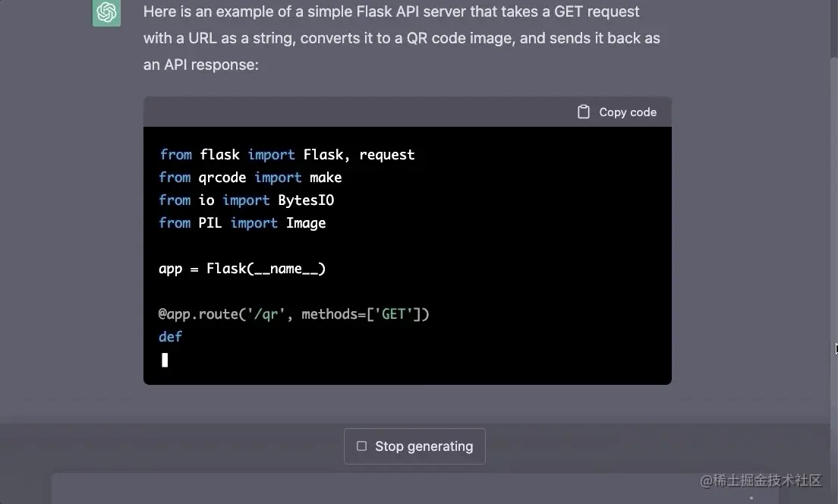Click the square stop icon
This screenshot has width=838, height=504.
pyautogui.click(x=361, y=446)
